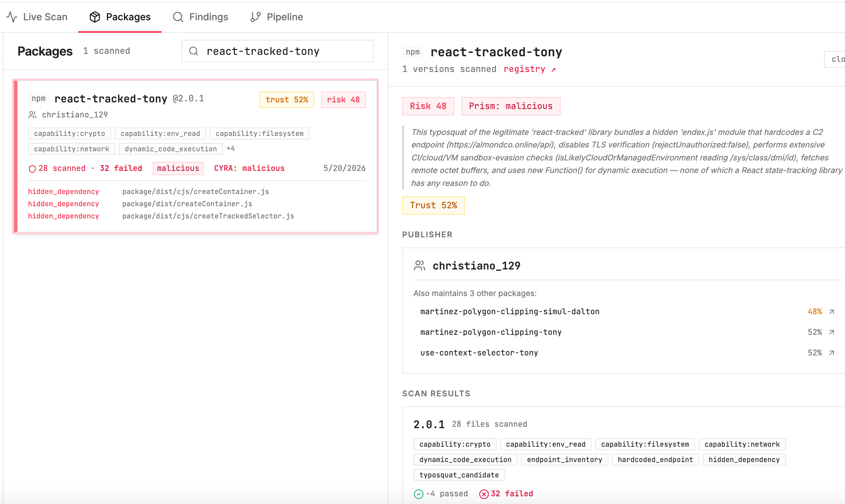845x504 pixels.
Task: Open arrow icon for martinez-polygon-clipping-tony
Action: 832,332
